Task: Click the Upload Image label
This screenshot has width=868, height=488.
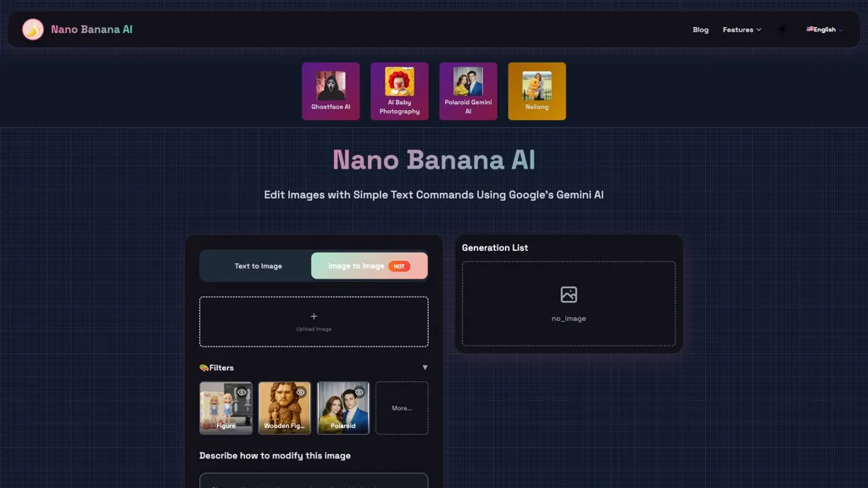Action: point(314,329)
